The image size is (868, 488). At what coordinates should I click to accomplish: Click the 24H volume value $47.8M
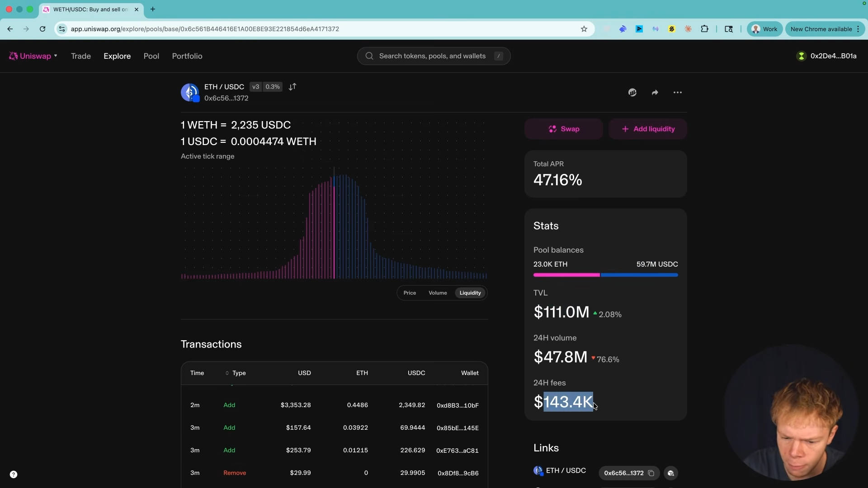click(561, 357)
